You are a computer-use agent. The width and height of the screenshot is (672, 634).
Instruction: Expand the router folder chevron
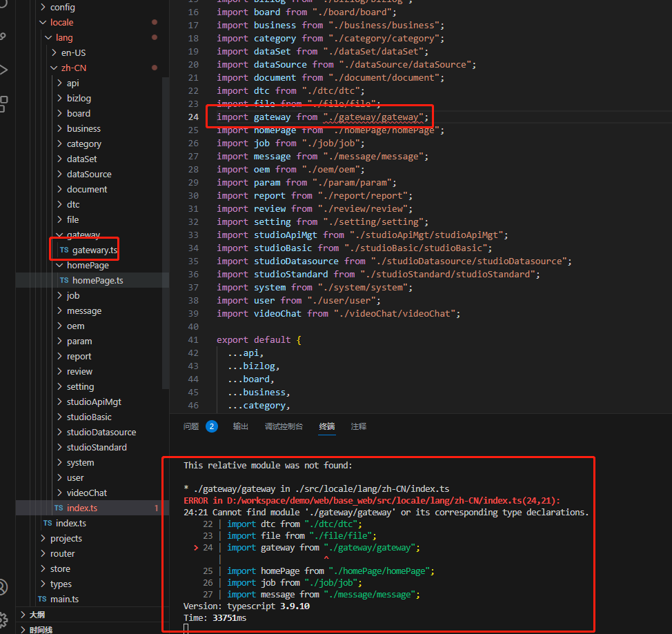tap(43, 553)
